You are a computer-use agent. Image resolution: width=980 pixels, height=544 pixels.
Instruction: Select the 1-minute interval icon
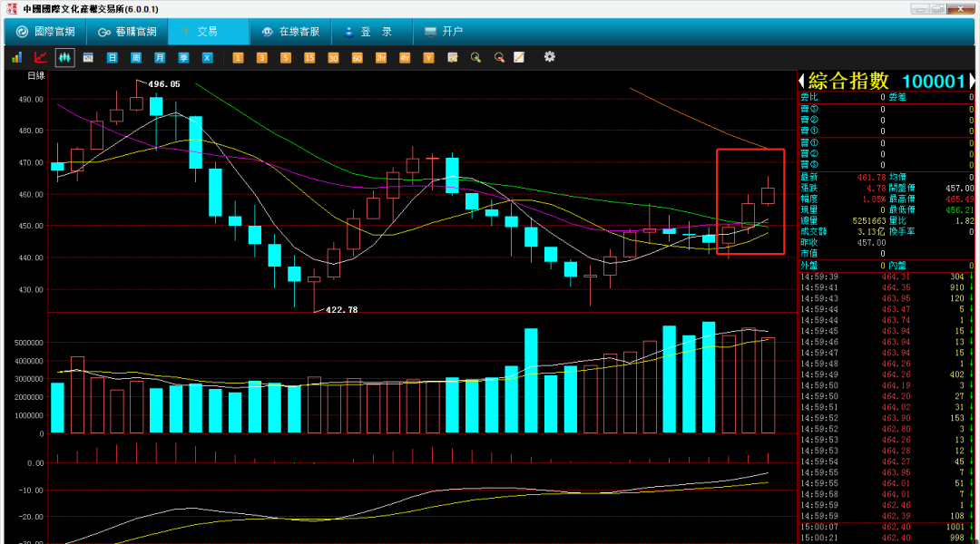click(238, 57)
